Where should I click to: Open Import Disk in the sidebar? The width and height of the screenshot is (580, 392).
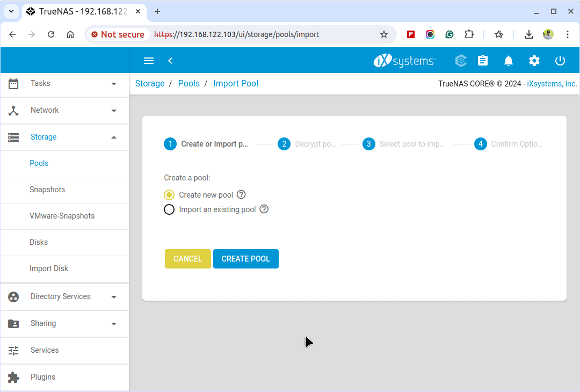pyautogui.click(x=65, y=268)
